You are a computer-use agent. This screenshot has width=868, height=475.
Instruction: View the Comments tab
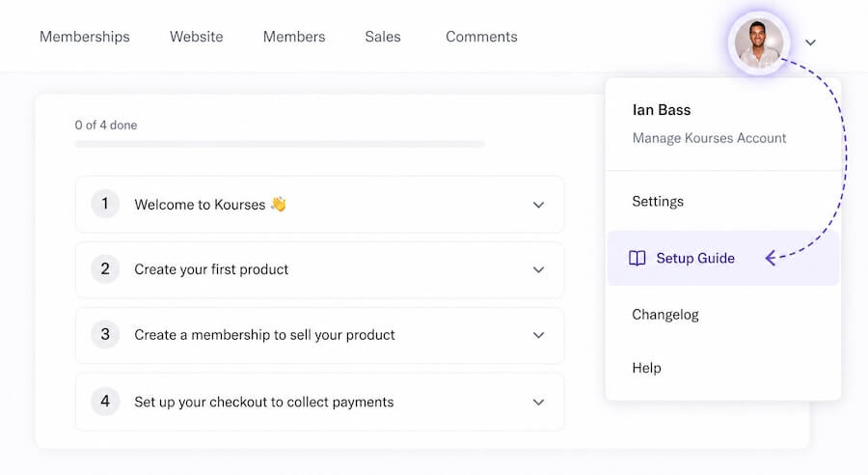[x=481, y=37]
